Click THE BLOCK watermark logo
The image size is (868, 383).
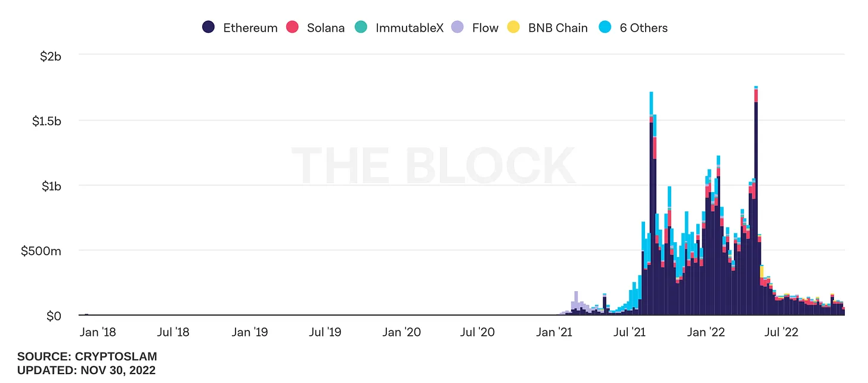(433, 165)
